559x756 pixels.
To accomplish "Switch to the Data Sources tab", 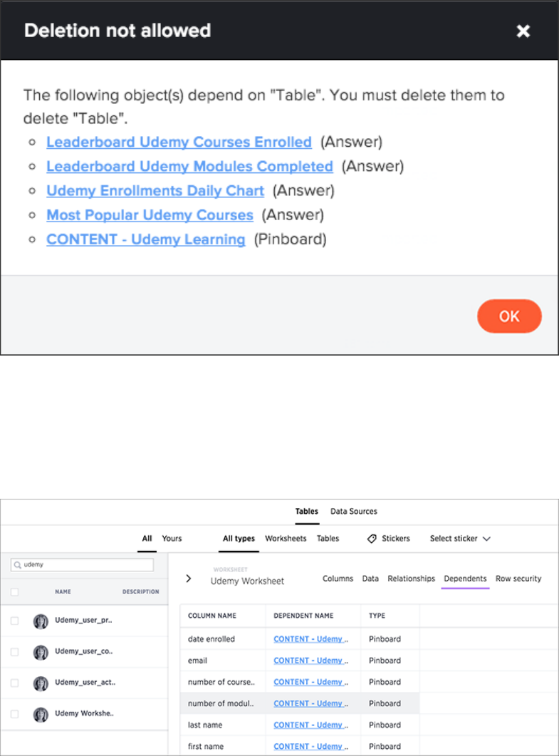I will pyautogui.click(x=353, y=511).
